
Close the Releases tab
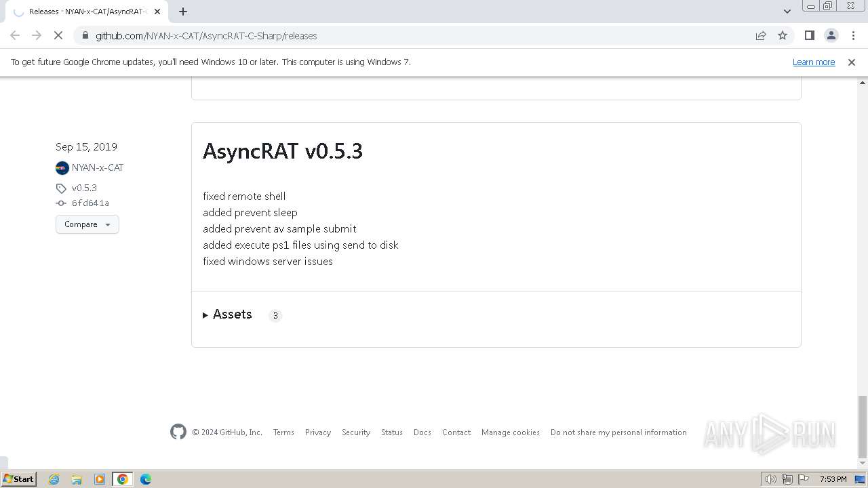(x=157, y=12)
